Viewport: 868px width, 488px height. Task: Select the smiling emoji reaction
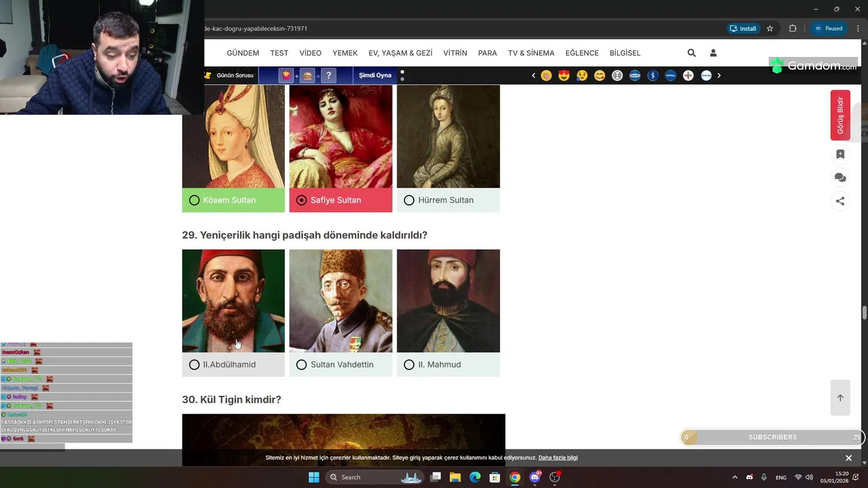pos(599,75)
